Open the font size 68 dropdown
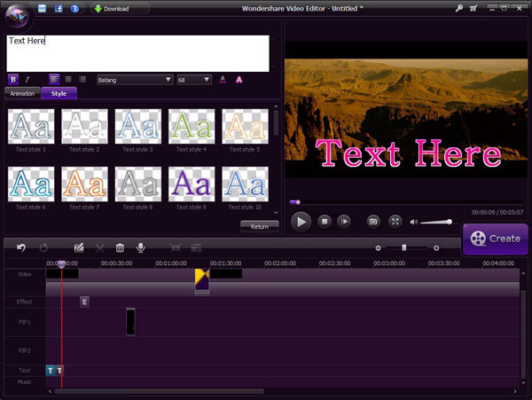Viewport: 532px width, 400px height. tap(194, 79)
